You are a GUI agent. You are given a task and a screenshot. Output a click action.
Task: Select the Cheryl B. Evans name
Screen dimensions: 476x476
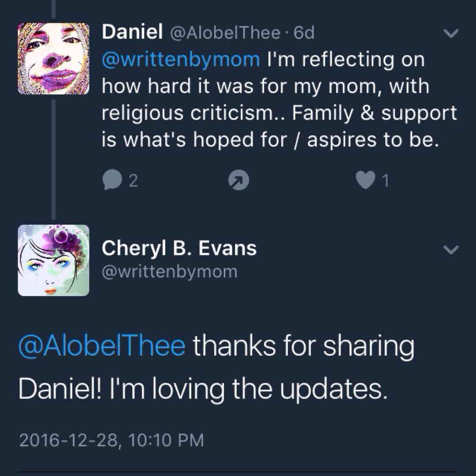179,248
